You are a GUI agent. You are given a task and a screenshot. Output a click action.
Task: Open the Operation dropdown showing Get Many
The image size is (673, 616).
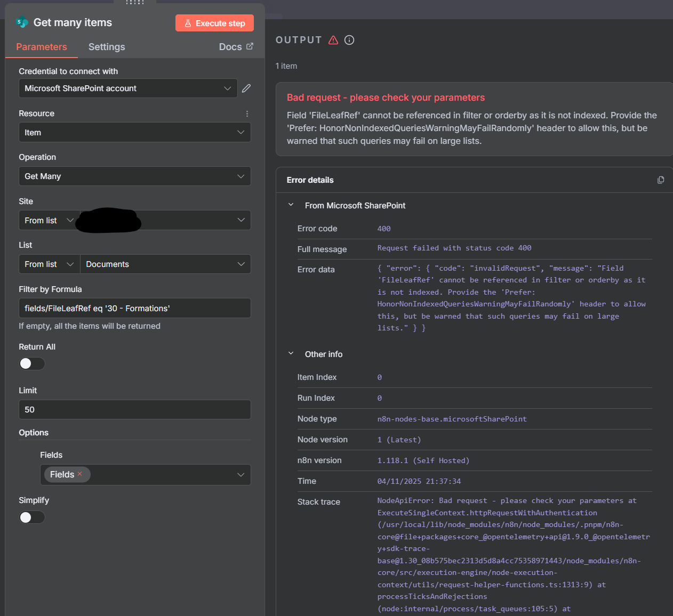[x=134, y=176]
